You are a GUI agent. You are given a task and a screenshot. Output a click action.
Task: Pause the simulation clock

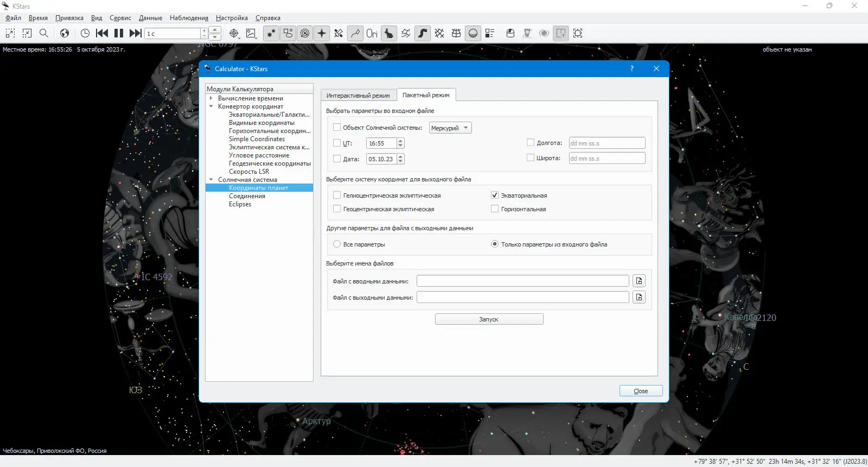tap(119, 33)
